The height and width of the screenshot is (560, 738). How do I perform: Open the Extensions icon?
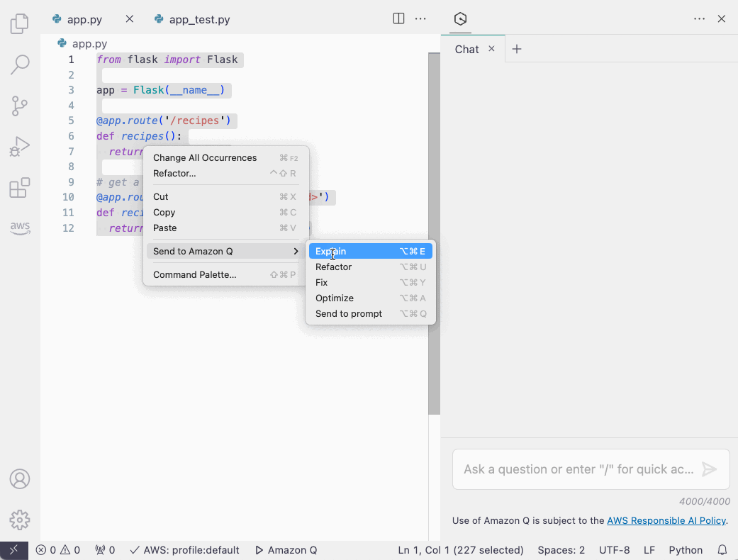(x=19, y=188)
